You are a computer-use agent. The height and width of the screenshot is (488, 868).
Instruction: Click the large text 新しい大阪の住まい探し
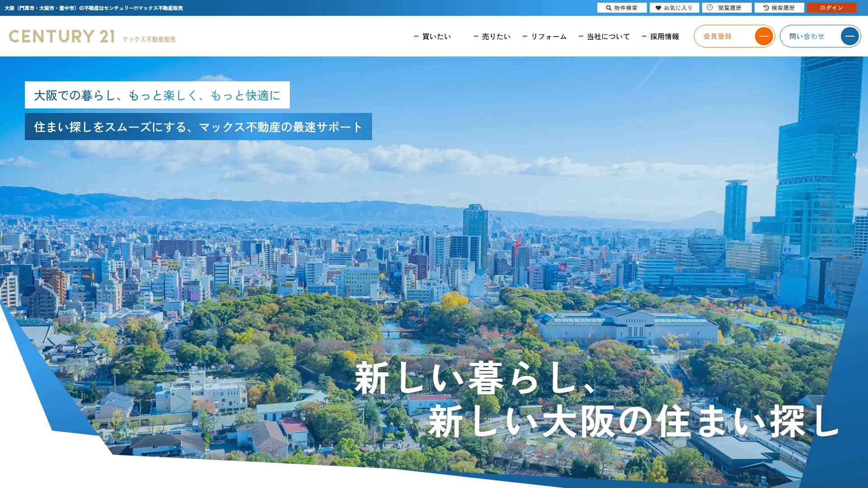coord(633,421)
